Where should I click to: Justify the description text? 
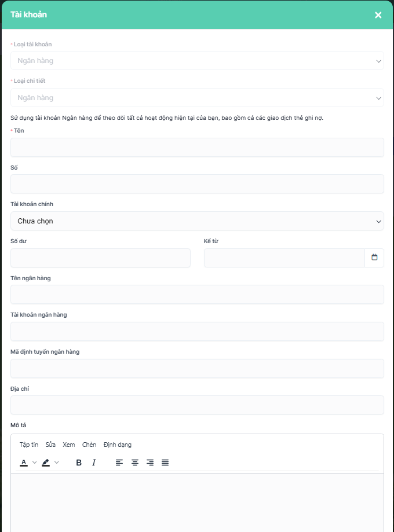tap(165, 463)
